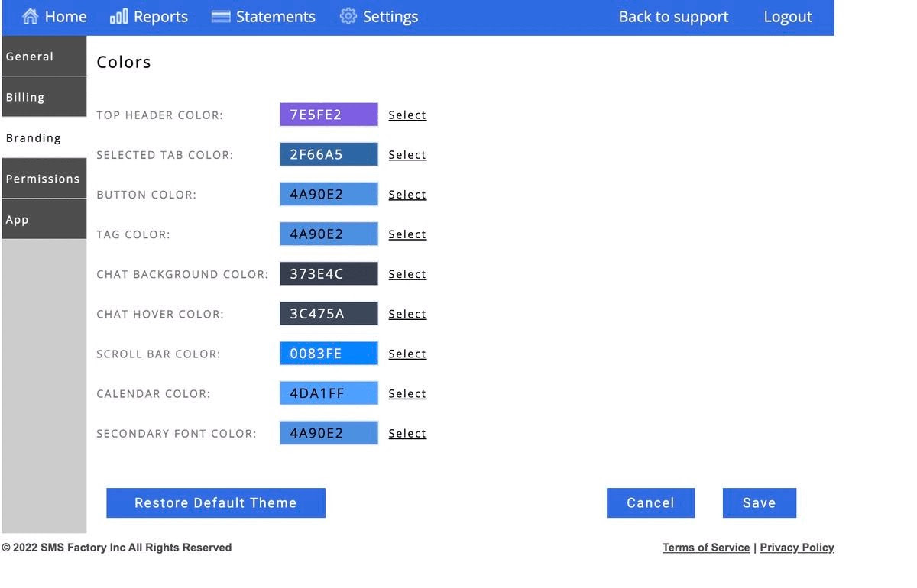
Task: Click the Top Header Color label
Action: [160, 115]
